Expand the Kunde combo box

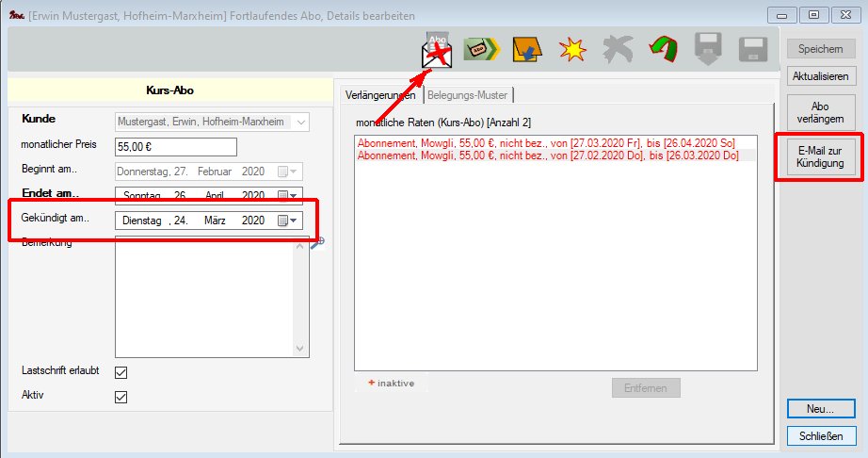299,122
